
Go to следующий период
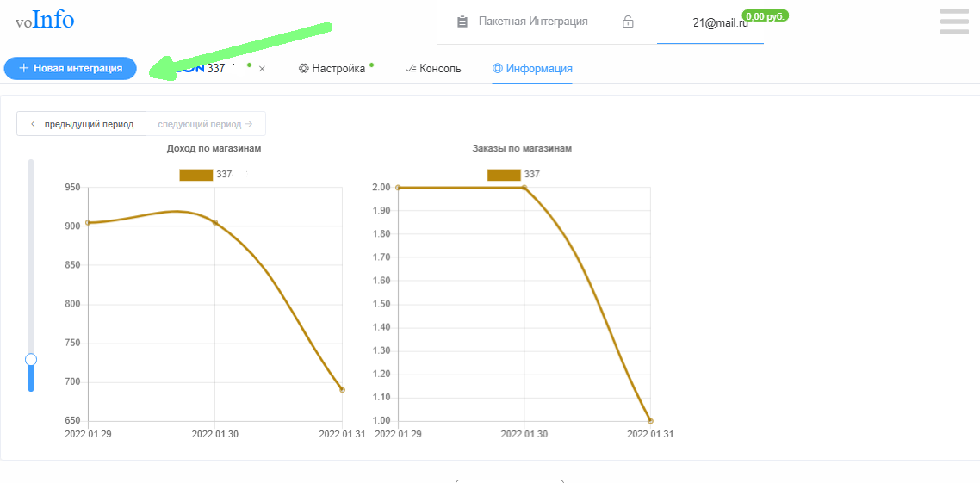[205, 124]
